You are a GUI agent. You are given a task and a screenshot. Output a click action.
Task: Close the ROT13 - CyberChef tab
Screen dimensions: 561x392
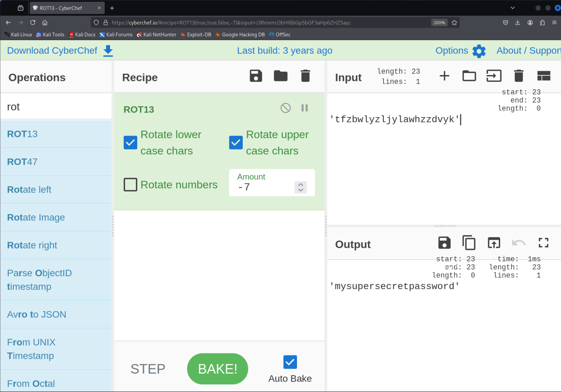99,8
